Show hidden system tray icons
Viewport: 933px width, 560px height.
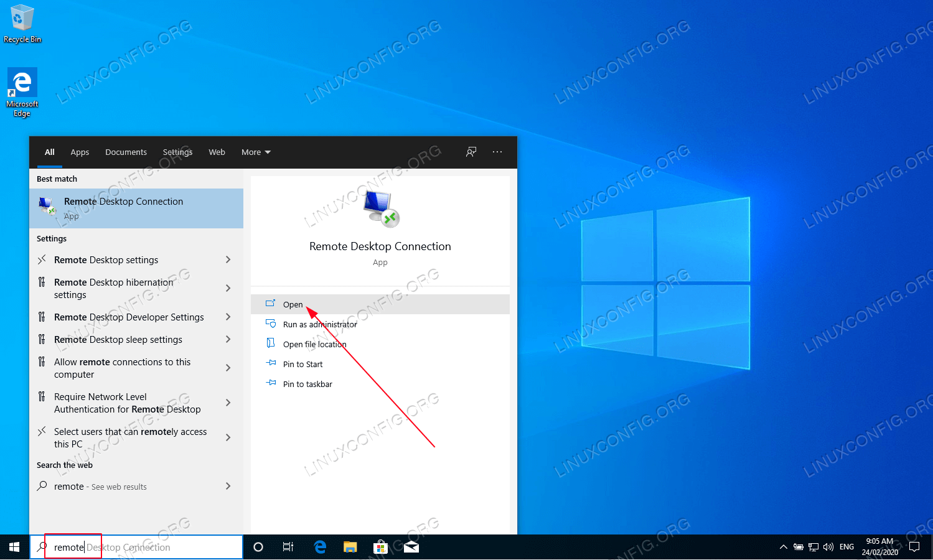tap(783, 547)
